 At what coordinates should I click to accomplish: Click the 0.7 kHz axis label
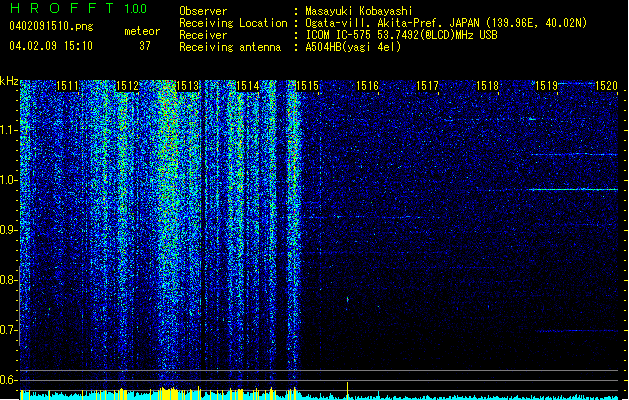(9, 330)
